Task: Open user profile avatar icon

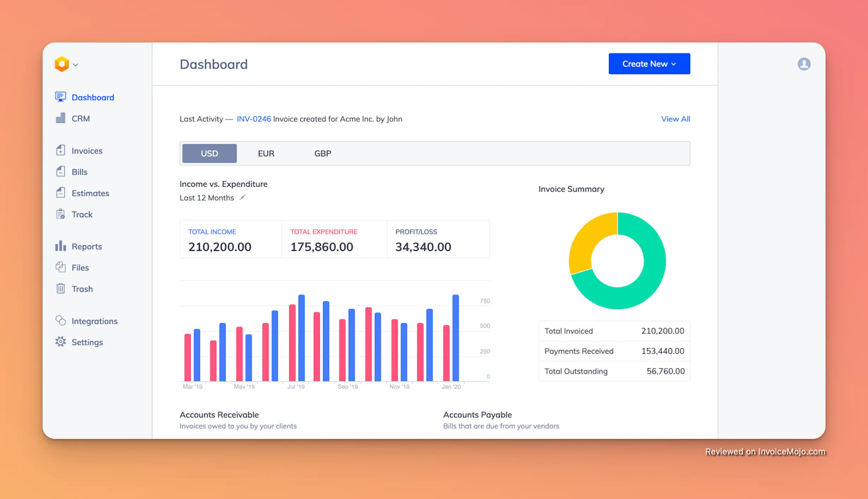Action: tap(804, 64)
